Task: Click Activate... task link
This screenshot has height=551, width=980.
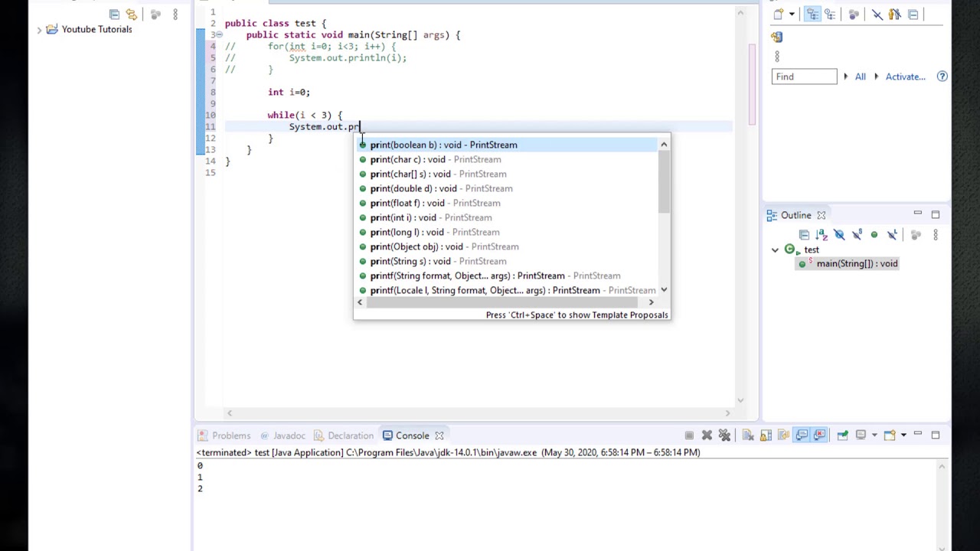Action: point(906,77)
